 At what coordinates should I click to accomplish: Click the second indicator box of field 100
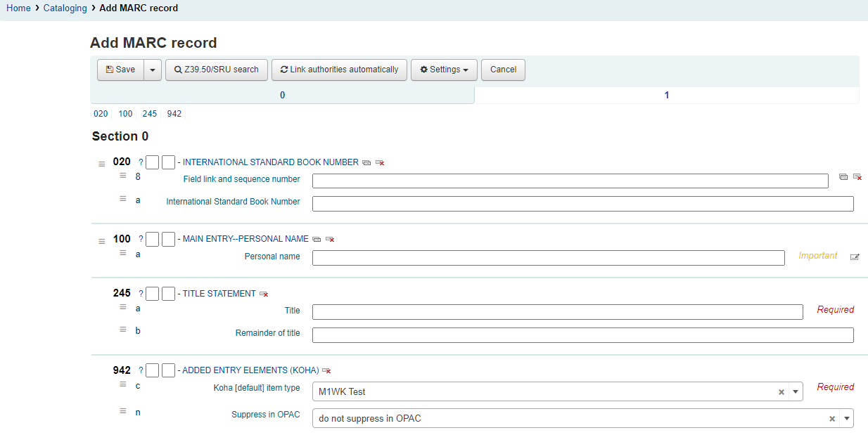pos(168,239)
